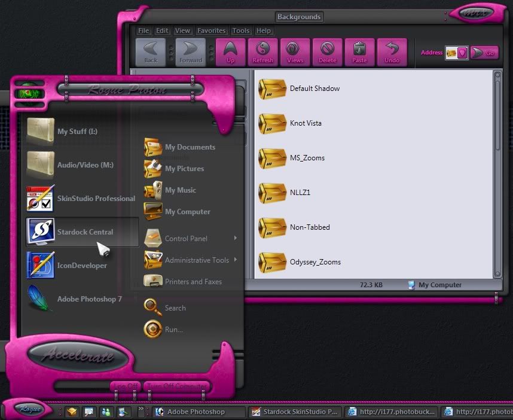Click My Computer in the status bar
The width and height of the screenshot is (513, 420).
[435, 285]
